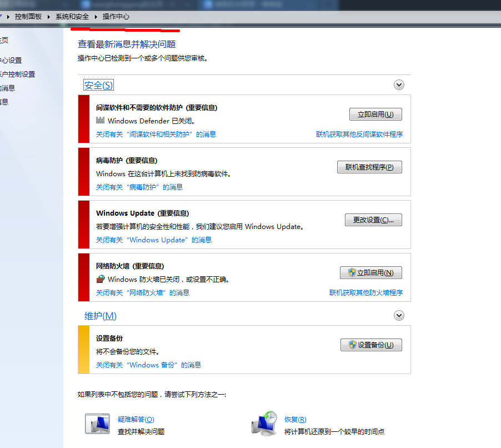The width and height of the screenshot is (501, 448).
Task: Click Windows Update (重要信息) heading text
Action: click(143, 213)
